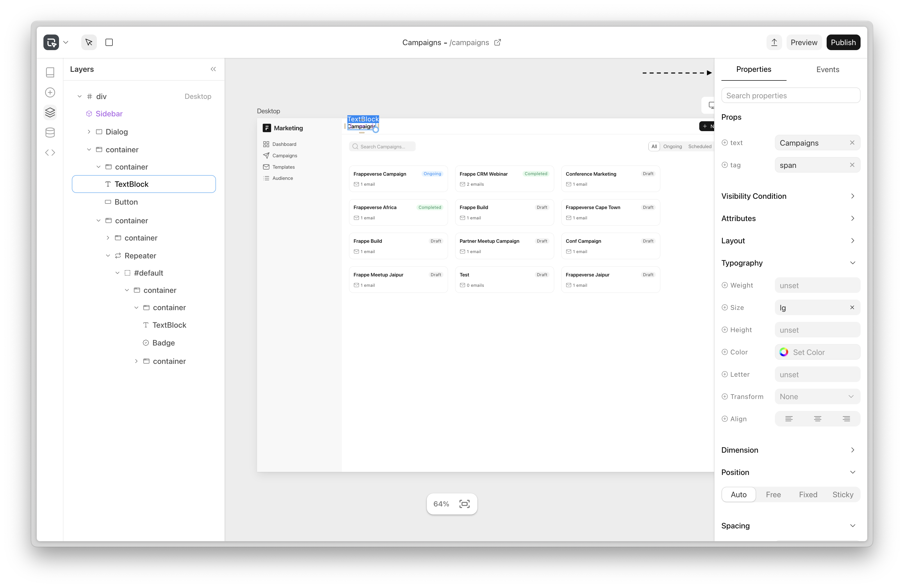Set Position to Sticky
Viewport: 904px width, 588px height.
842,494
